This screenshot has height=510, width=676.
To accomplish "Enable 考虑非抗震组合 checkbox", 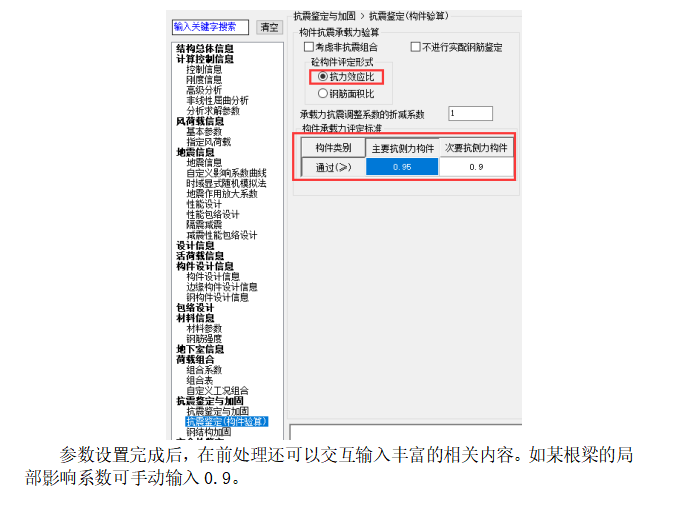I will tap(308, 47).
